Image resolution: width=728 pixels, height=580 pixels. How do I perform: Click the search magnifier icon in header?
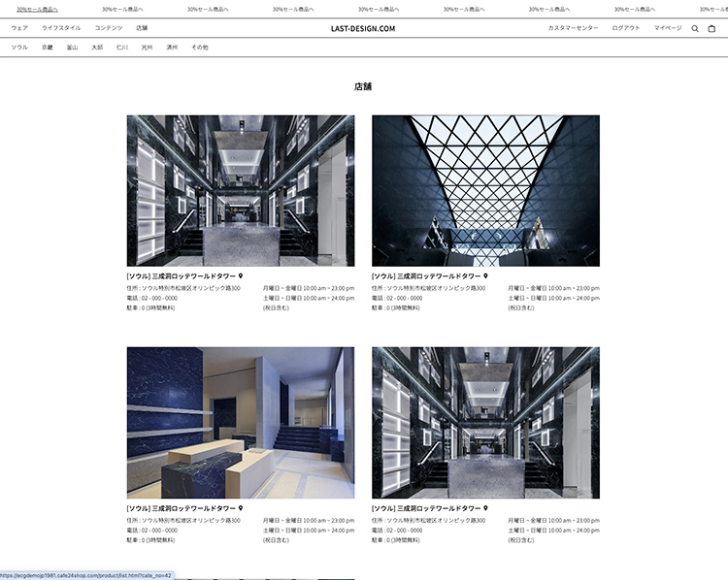695,29
